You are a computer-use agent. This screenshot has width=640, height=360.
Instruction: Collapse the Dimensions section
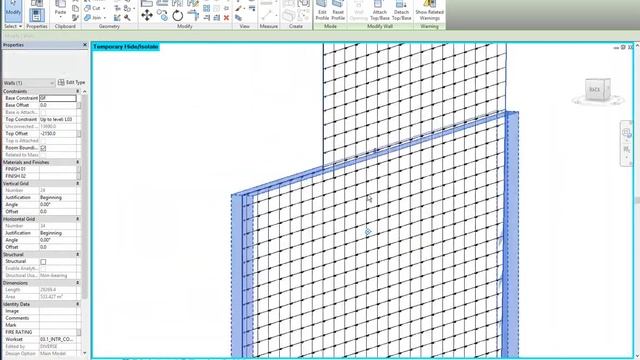(78, 283)
